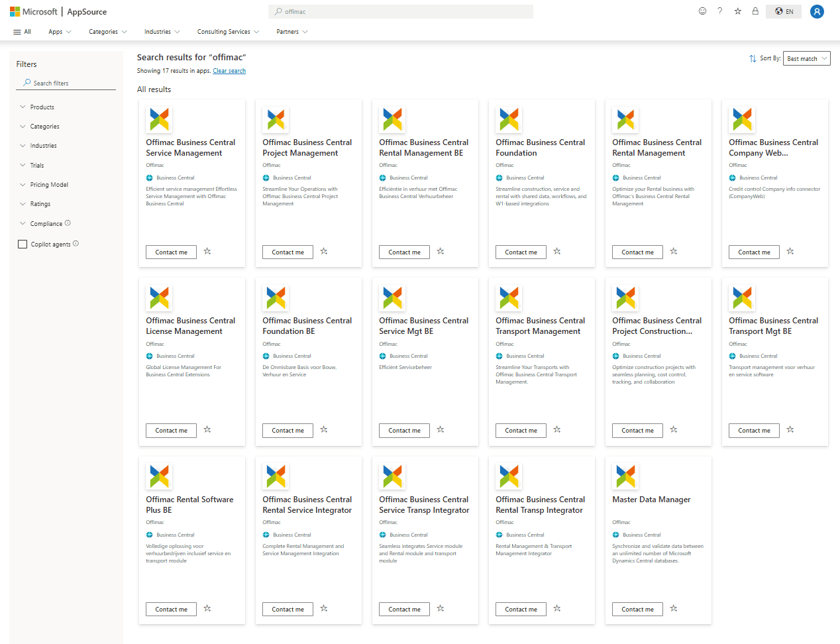Open saved favorites star in header
840x644 pixels.
coord(737,11)
